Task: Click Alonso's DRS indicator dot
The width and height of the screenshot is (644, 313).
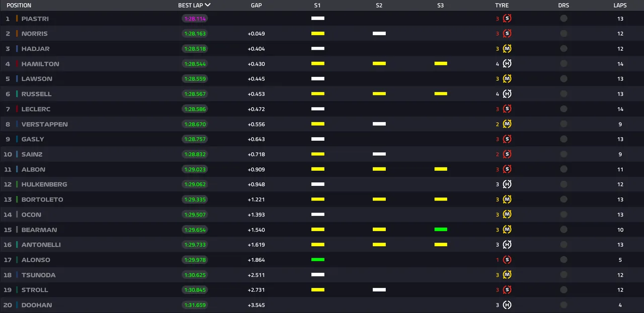Action: [563, 260]
